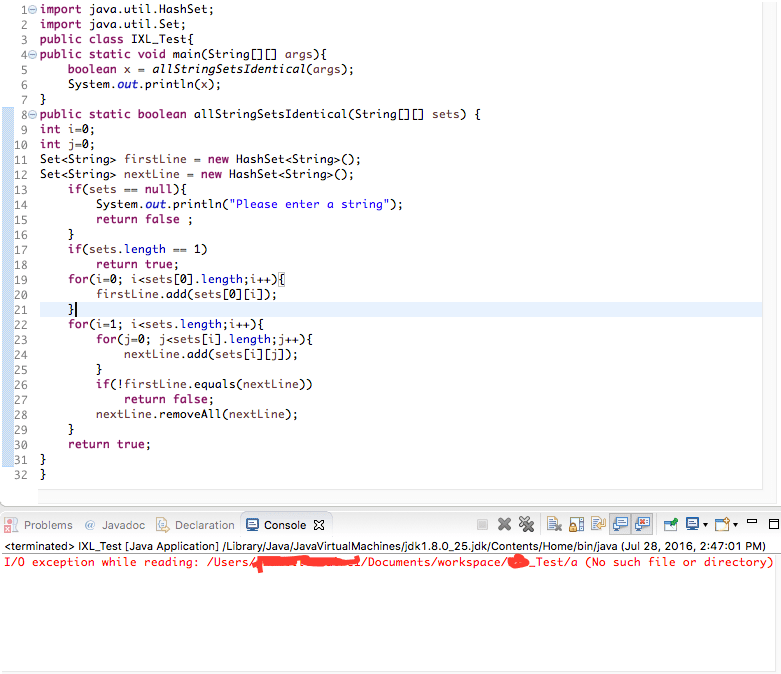Switch to the Javadoc tab
Image resolution: width=781 pixels, height=674 pixels.
(115, 525)
